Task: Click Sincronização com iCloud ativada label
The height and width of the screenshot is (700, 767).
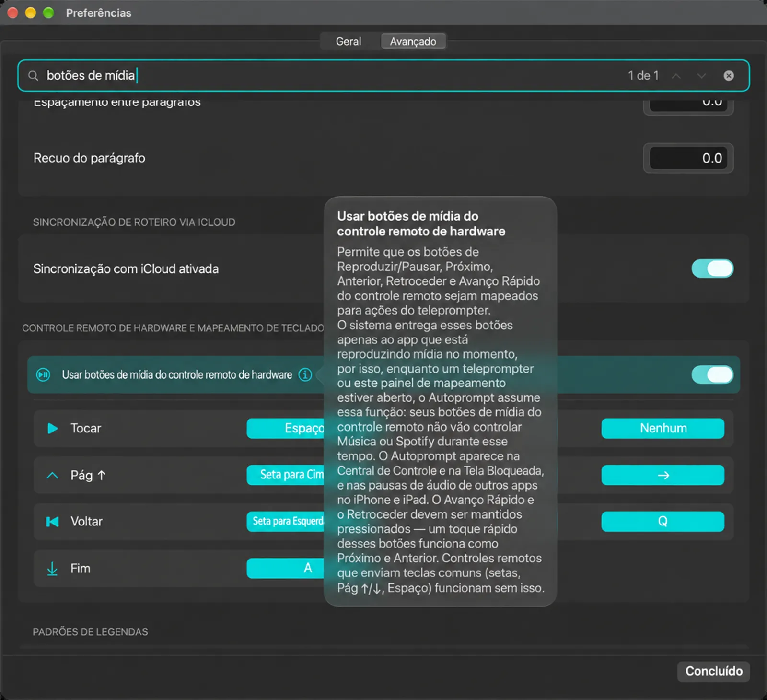Action: 126,268
